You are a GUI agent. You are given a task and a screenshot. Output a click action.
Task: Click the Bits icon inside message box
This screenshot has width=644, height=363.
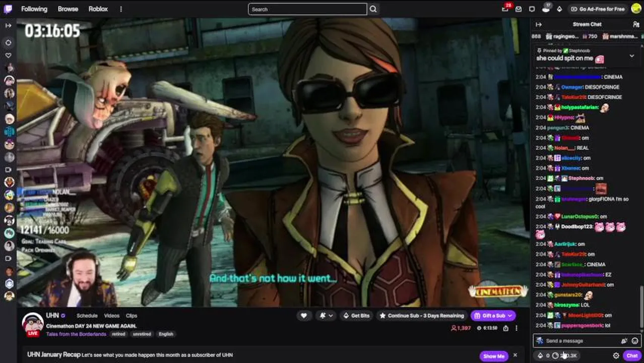624,341
